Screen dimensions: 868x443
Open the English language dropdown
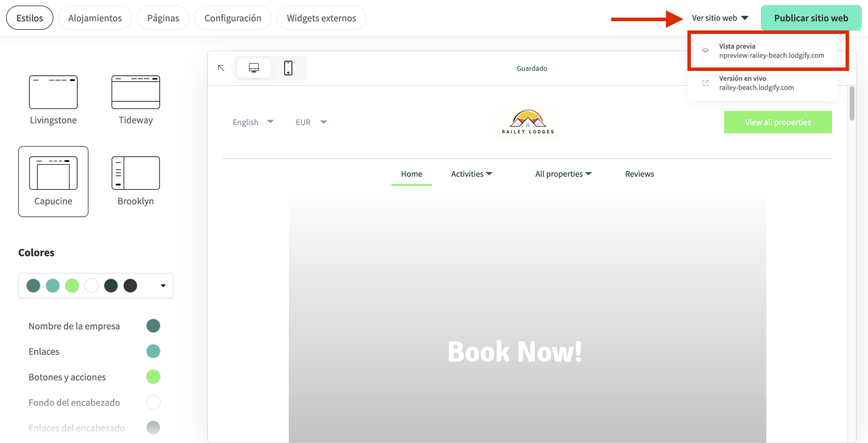pyautogui.click(x=253, y=122)
